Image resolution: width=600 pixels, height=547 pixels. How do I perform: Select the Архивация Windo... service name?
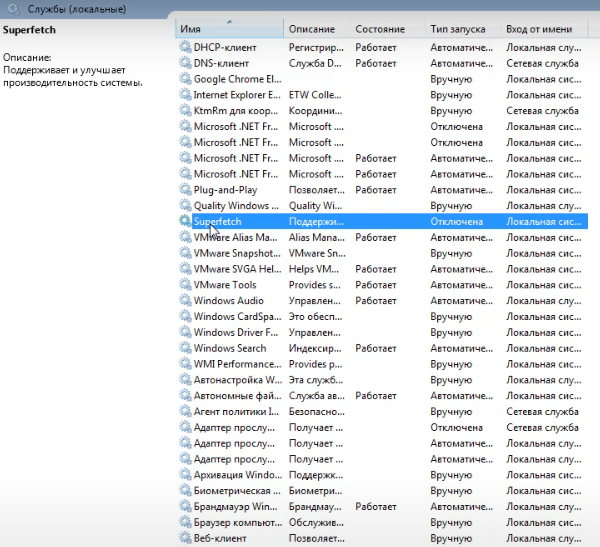[x=238, y=475]
